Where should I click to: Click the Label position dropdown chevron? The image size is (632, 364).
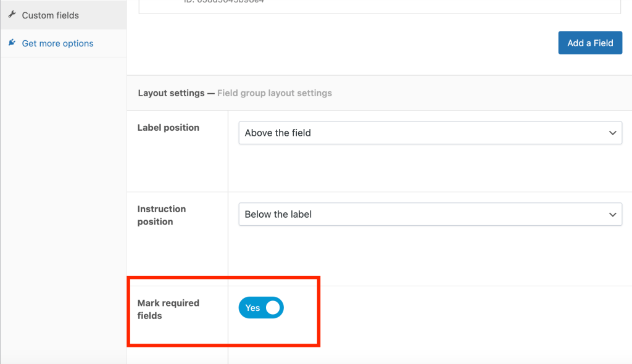tap(612, 133)
